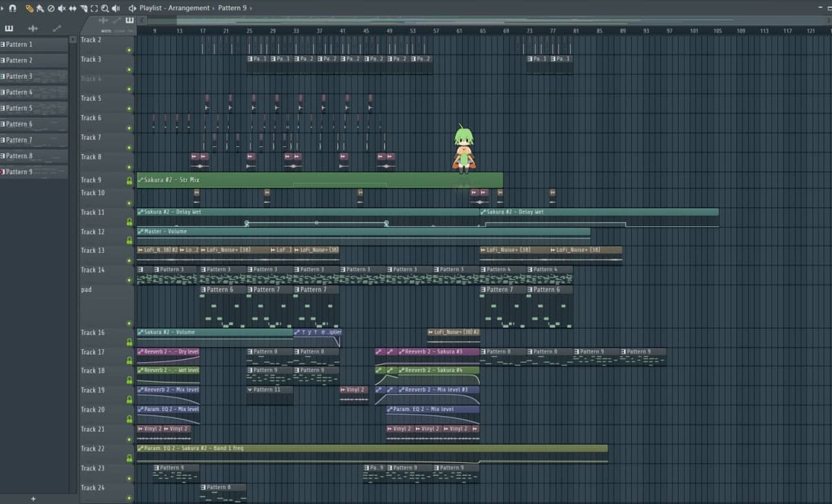Mute Track 2 with its green dot
The image size is (832, 504).
[x=129, y=50]
